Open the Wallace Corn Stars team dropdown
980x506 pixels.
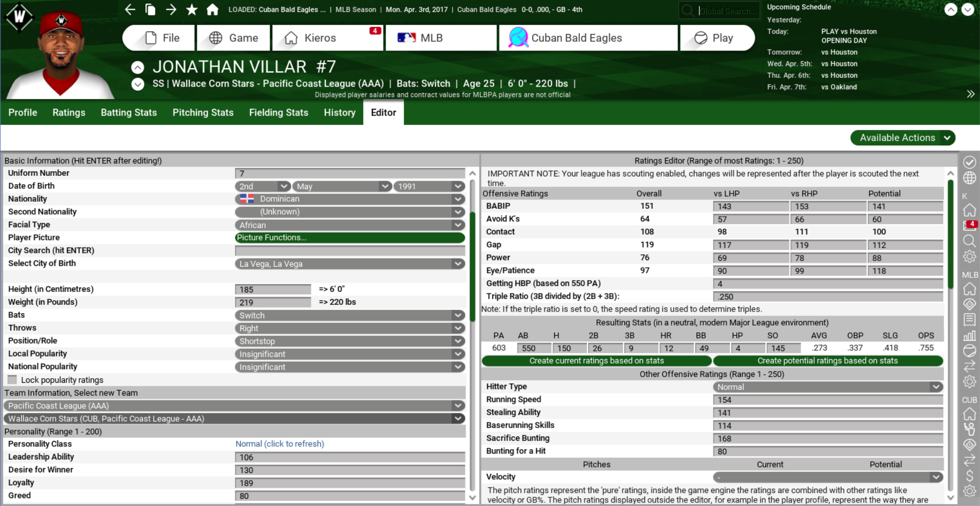click(x=235, y=418)
